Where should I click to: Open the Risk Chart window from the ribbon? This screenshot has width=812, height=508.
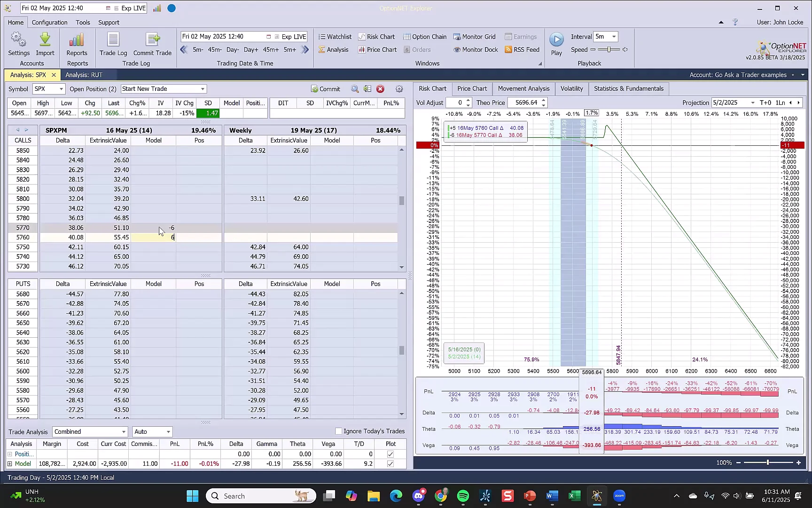[x=376, y=37]
